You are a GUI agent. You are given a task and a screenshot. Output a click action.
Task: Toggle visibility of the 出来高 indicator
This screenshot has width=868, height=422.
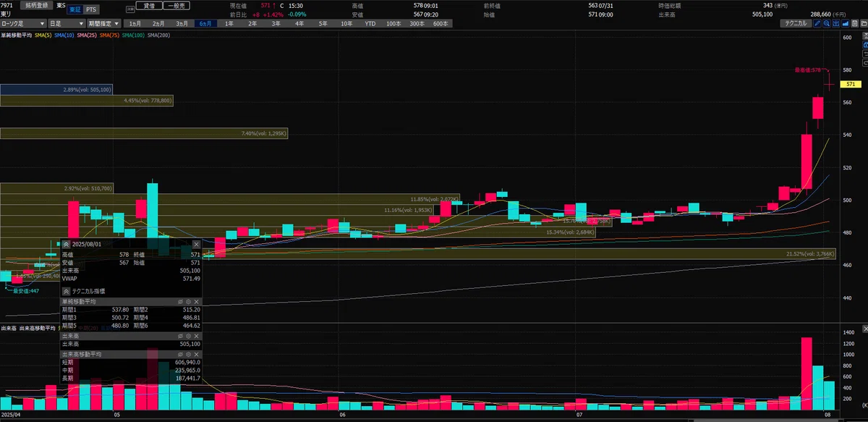(180, 336)
